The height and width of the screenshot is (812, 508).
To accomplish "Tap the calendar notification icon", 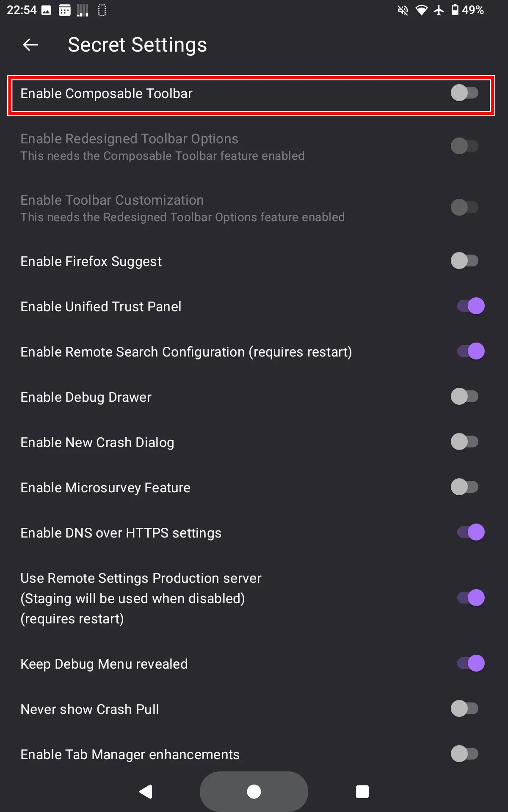I will click(x=64, y=10).
